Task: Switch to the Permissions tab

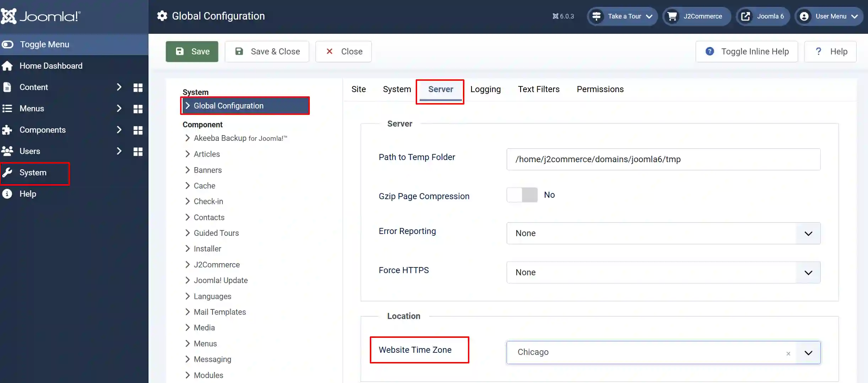Action: (600, 89)
